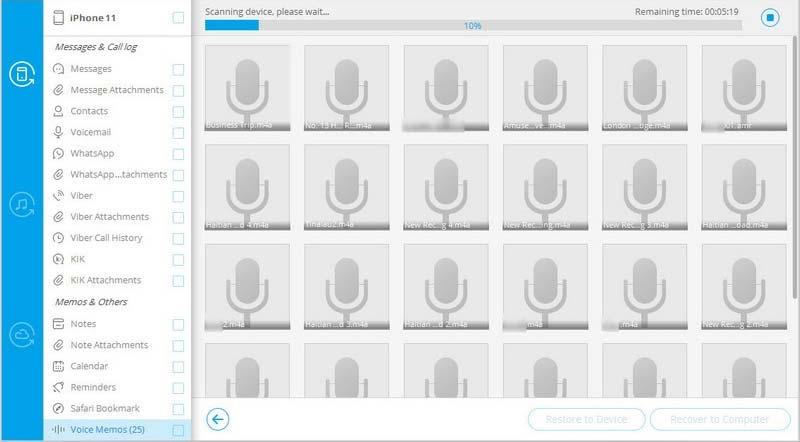The image size is (800, 442).
Task: Select the Haitian ...d 2.m4a memo thumbnail
Action: [x=446, y=287]
